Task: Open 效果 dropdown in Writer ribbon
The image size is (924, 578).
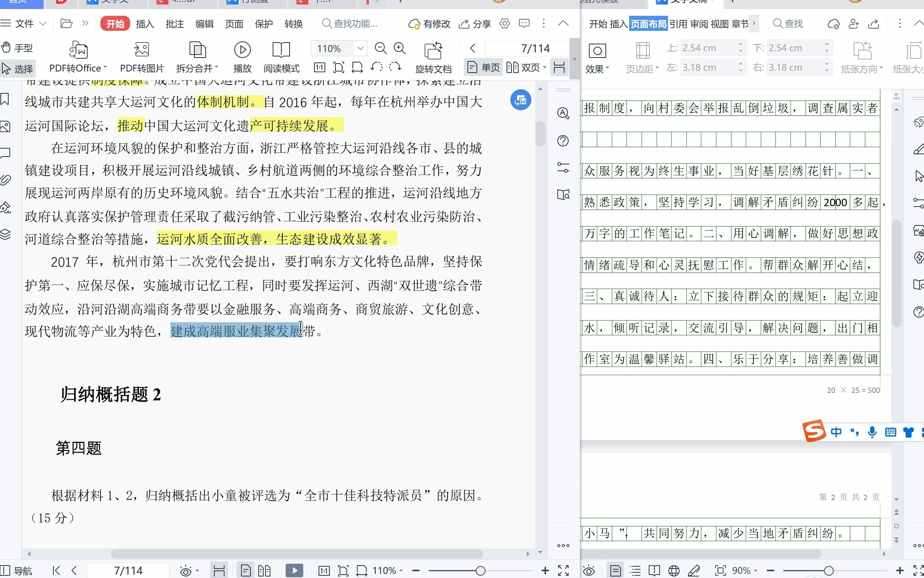Action: pyautogui.click(x=598, y=57)
